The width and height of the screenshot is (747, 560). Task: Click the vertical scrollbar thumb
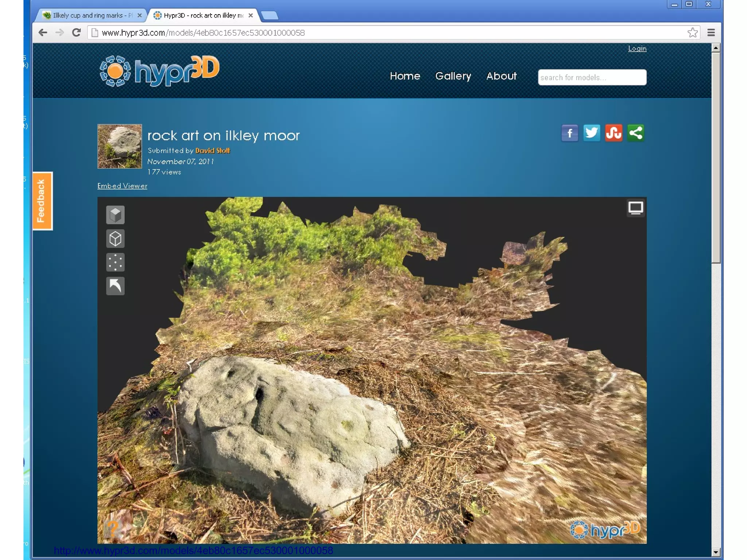tap(716, 157)
